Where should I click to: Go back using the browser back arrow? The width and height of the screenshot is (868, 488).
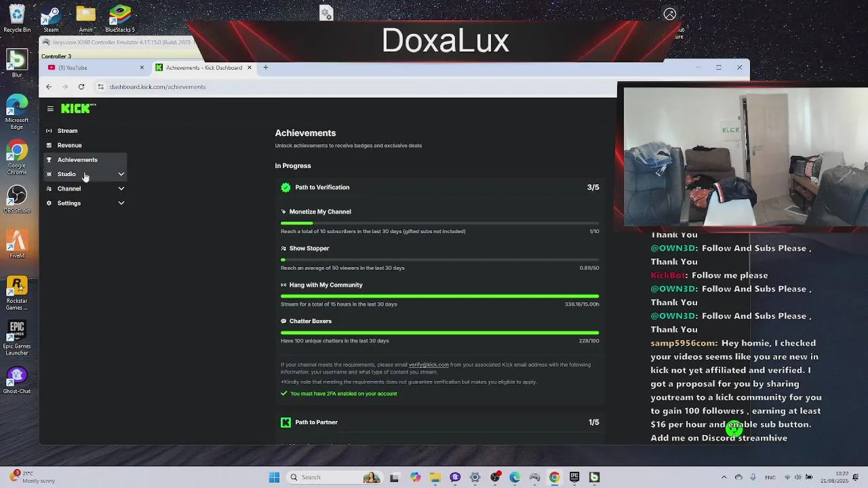tap(49, 87)
